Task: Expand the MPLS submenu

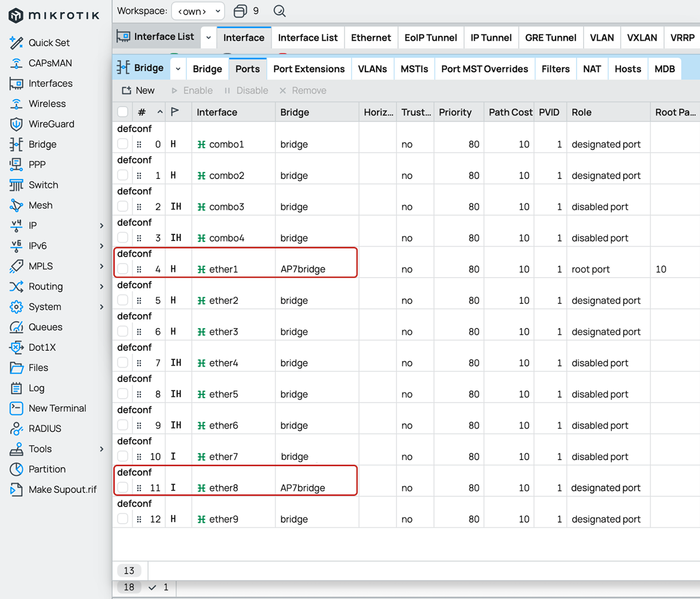Action: point(101,266)
